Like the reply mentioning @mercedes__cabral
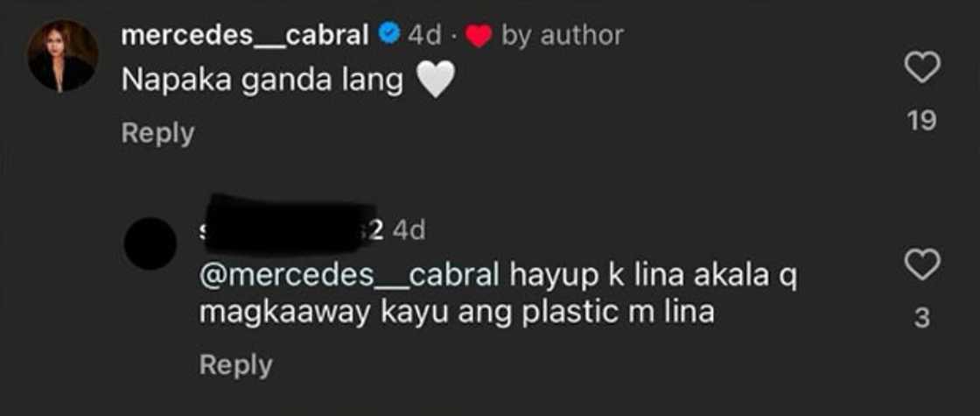 [922, 264]
